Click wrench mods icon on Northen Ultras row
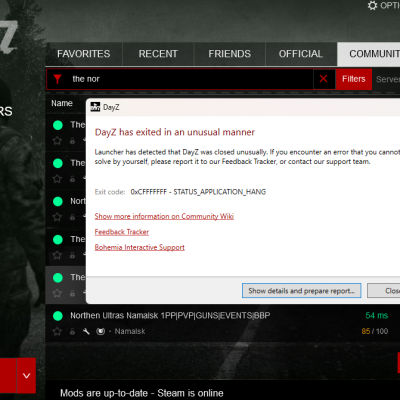The width and height of the screenshot is (400, 400). coord(86,331)
